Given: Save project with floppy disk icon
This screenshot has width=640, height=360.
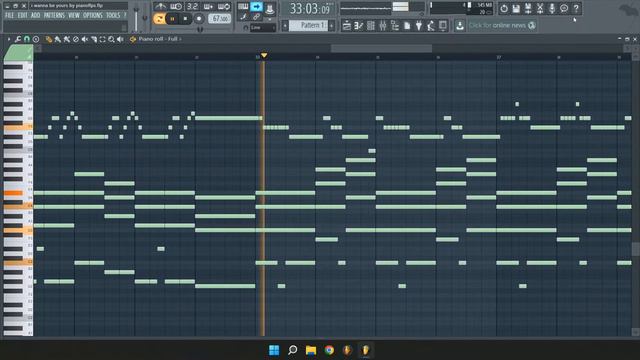Looking at the screenshot, I should (x=516, y=8).
